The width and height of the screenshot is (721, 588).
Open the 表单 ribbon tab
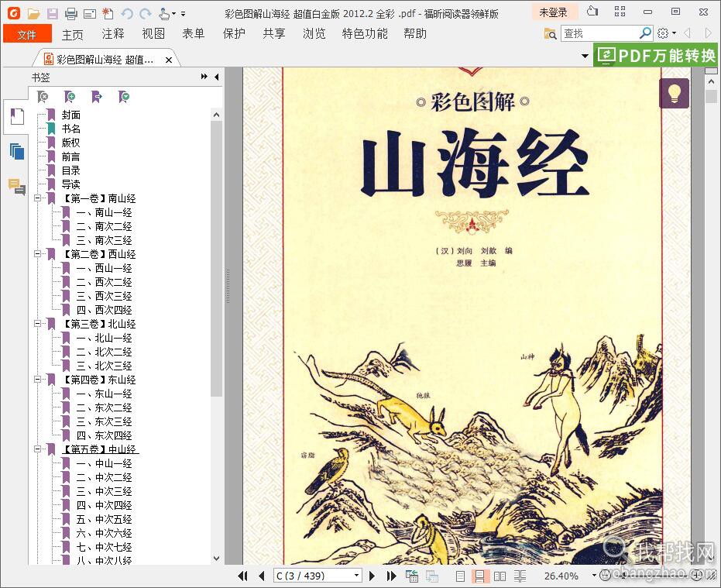193,34
